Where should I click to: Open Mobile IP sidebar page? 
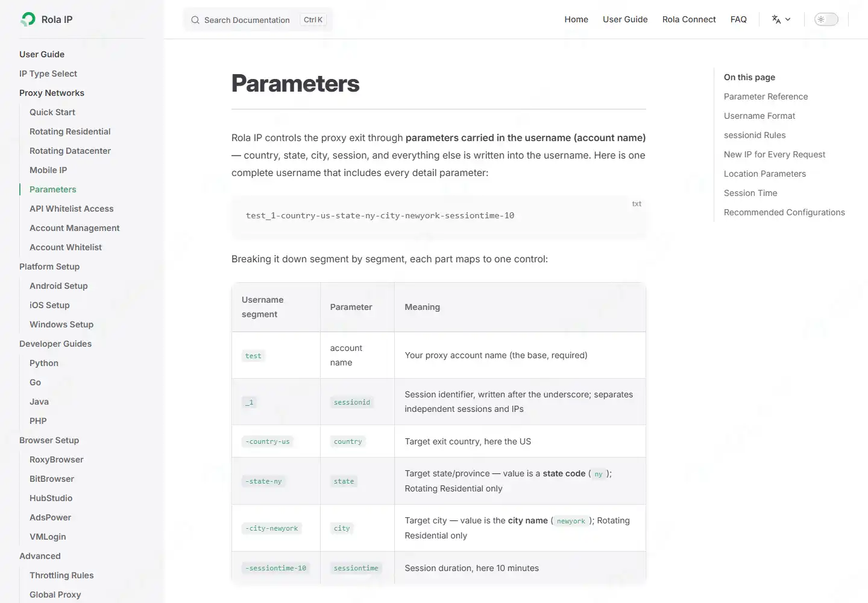(x=48, y=170)
